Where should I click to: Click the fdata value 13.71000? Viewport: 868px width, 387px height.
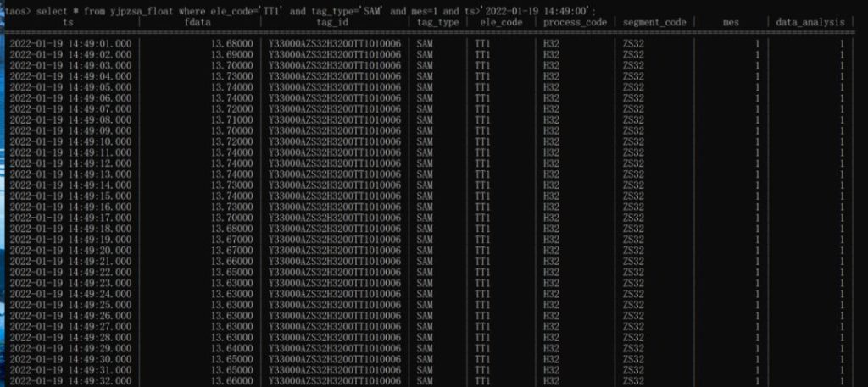tap(232, 120)
